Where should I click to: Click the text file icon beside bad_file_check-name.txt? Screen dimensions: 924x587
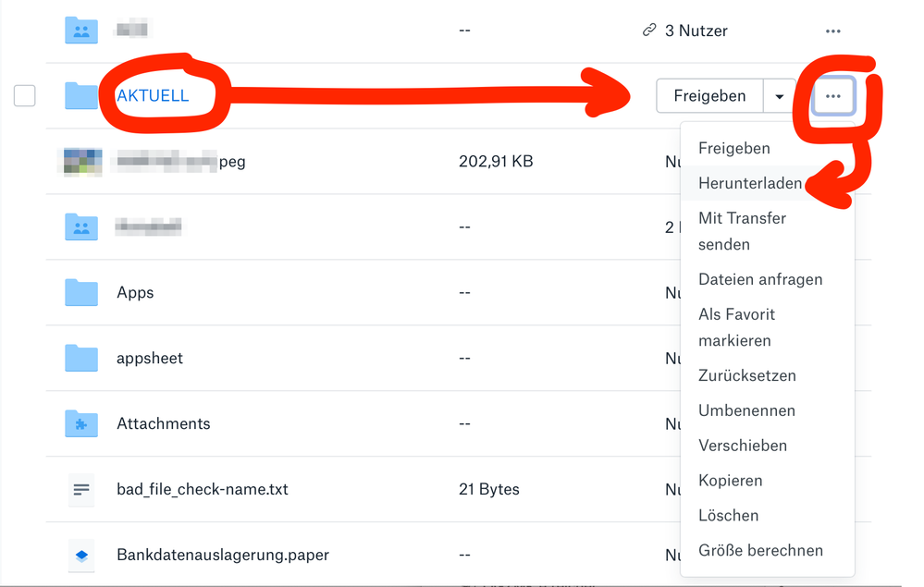tap(80, 489)
